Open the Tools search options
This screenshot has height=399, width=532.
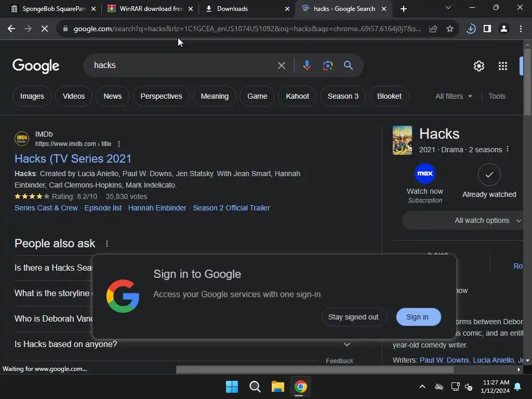[497, 96]
